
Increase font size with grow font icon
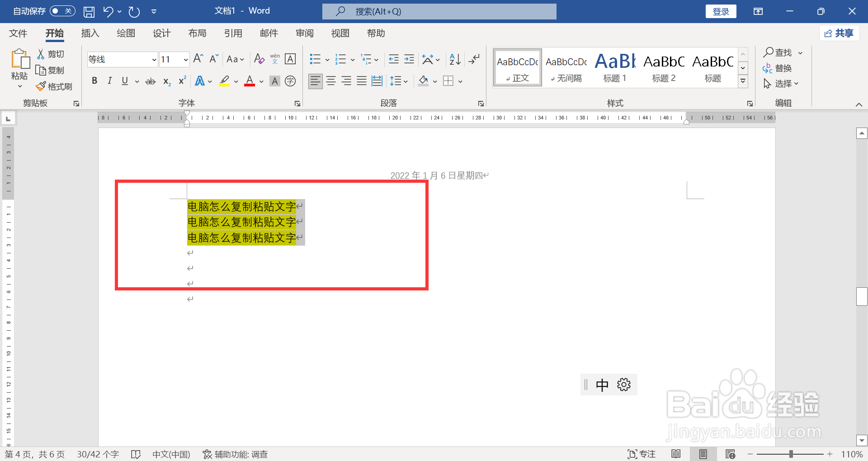point(198,59)
